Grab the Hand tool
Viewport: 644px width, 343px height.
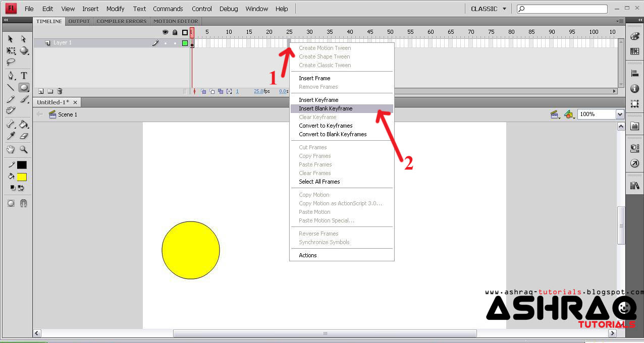coord(10,149)
